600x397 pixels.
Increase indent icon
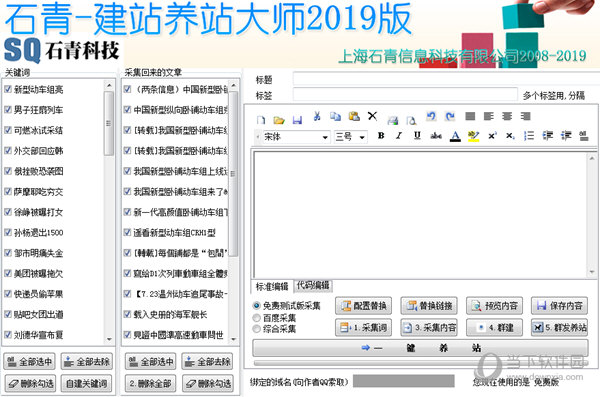566,136
